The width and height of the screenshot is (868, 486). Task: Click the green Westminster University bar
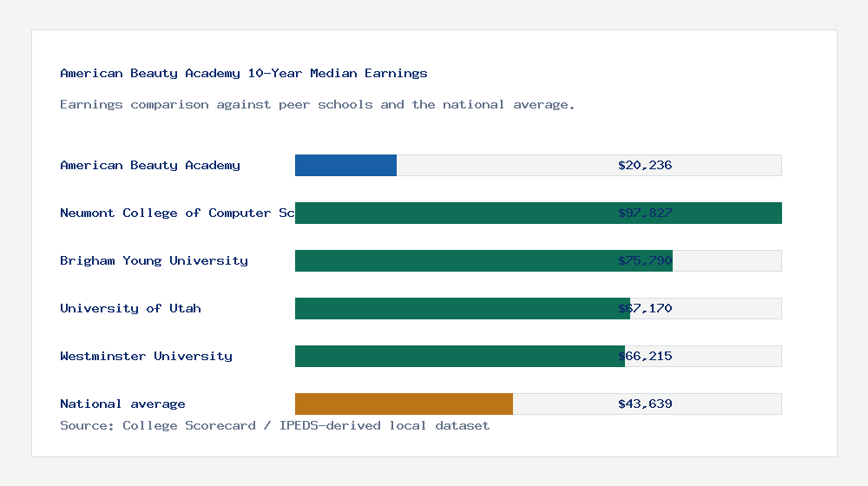tap(459, 357)
